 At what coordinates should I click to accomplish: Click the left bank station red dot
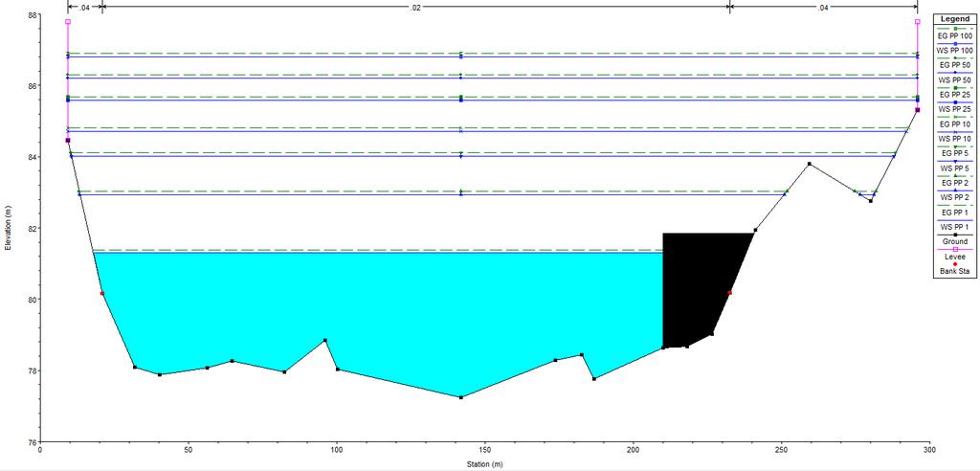pyautogui.click(x=101, y=293)
